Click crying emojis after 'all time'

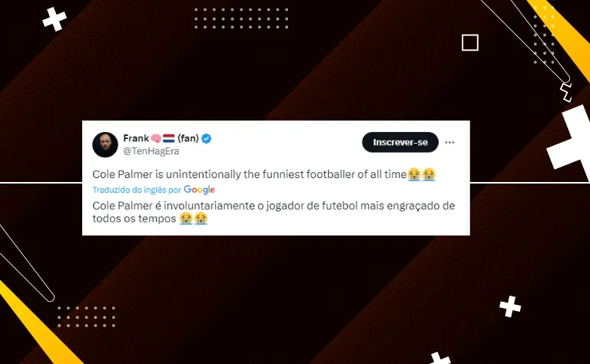422,174
